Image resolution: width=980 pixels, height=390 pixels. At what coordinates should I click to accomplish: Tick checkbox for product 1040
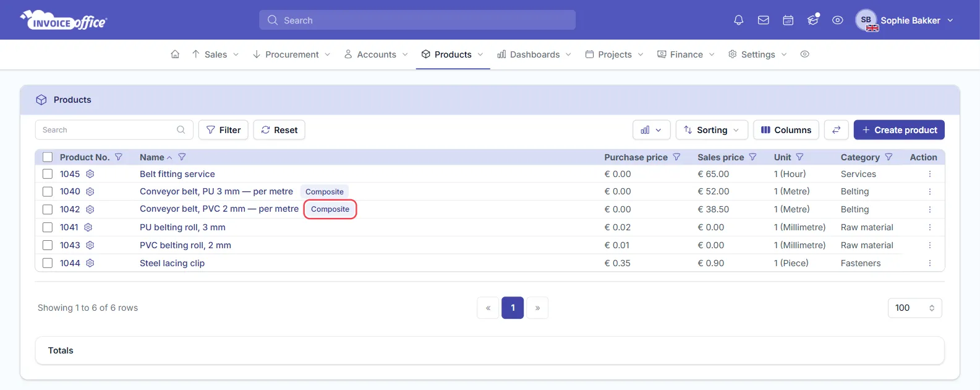(48, 192)
